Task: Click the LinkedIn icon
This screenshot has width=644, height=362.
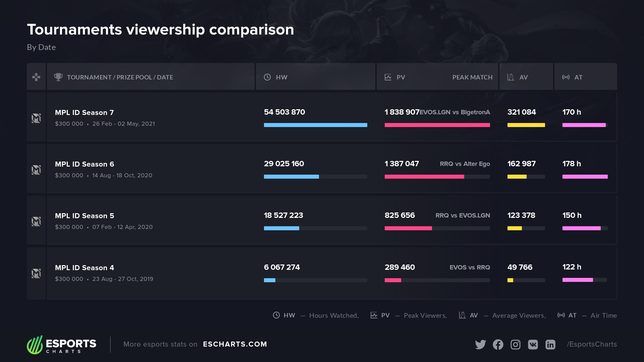Action: click(550, 345)
